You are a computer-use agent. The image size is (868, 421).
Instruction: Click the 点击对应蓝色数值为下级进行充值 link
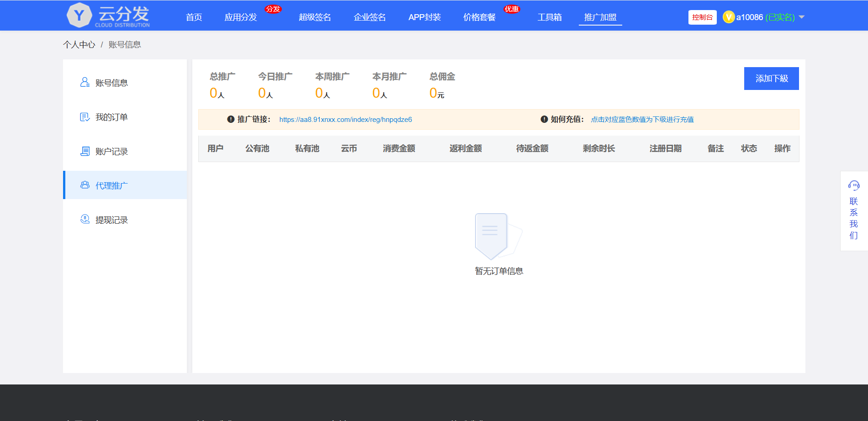coord(642,120)
